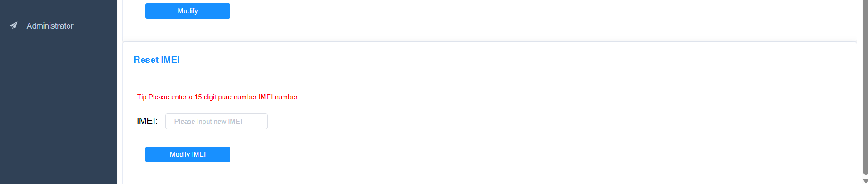Click blank space in Reset IMEI header bar
The image size is (868, 184).
tap(454, 60)
